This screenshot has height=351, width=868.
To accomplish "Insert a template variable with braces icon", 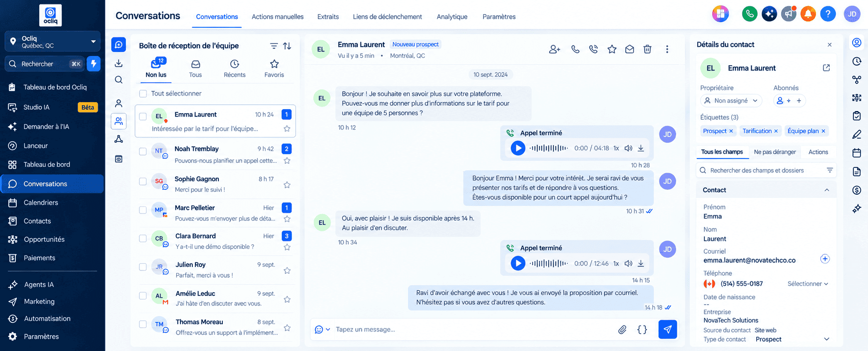I will point(642,329).
